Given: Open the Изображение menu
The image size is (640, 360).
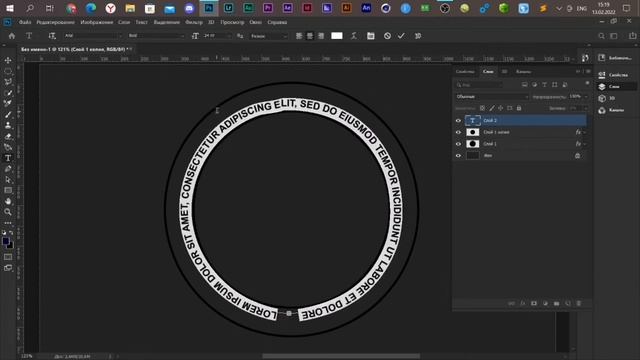Looking at the screenshot, I should pyautogui.click(x=97, y=22).
